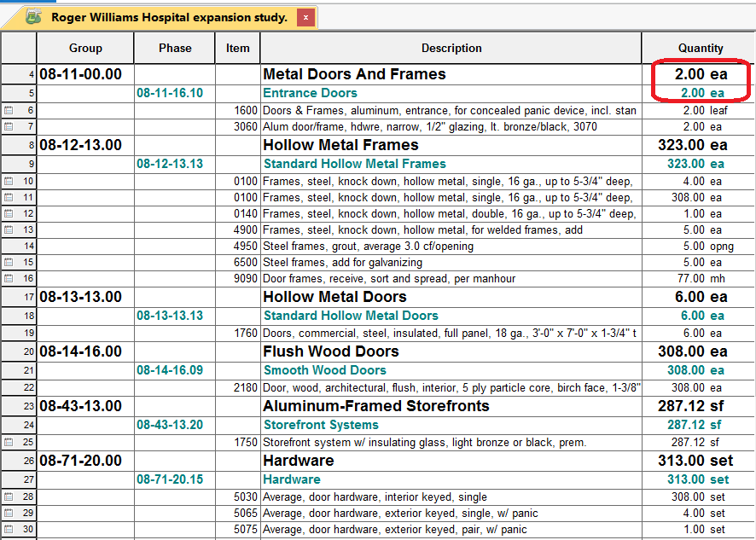Click the notepad icon on row 10
This screenshot has width=756, height=540.
click(9, 182)
